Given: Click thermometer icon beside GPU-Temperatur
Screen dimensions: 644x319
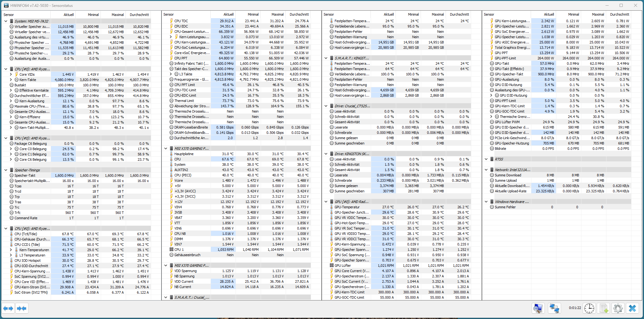Looking at the screenshot, I should 331,207.
